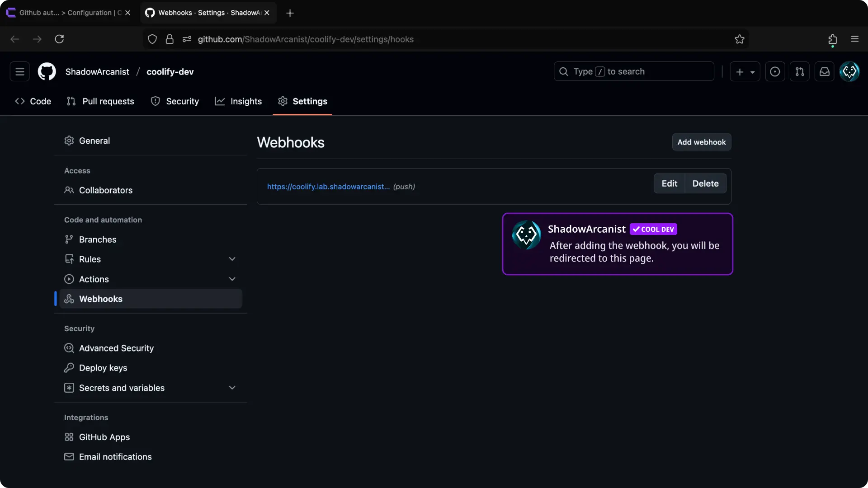The width and height of the screenshot is (868, 488).
Task: Expand the Actions section
Action: (232, 279)
